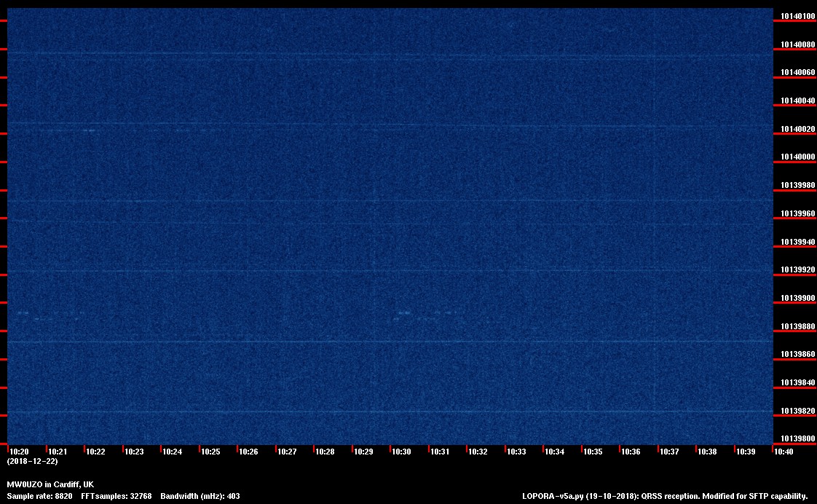Click the MW0UZO in Cardiff, UK text
The width and height of the screenshot is (817, 504).
(x=50, y=484)
